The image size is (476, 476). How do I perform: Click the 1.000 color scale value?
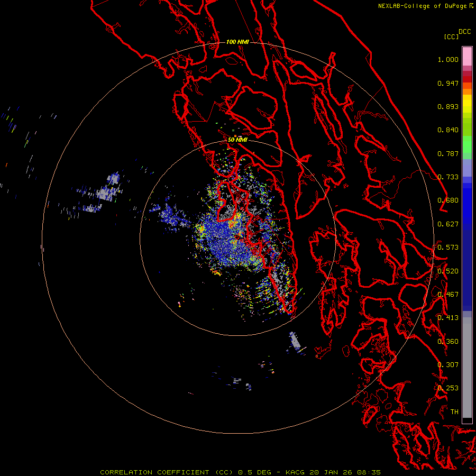click(x=448, y=60)
